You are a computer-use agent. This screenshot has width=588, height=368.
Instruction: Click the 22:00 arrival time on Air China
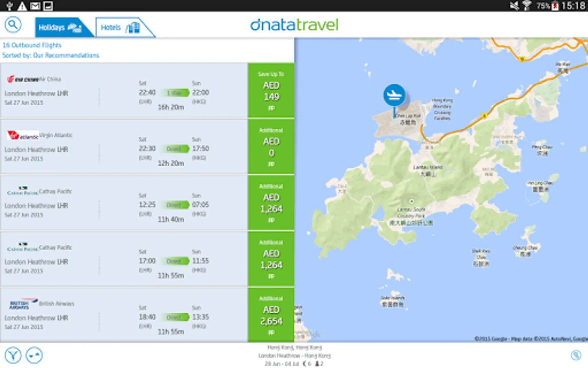coord(200,92)
